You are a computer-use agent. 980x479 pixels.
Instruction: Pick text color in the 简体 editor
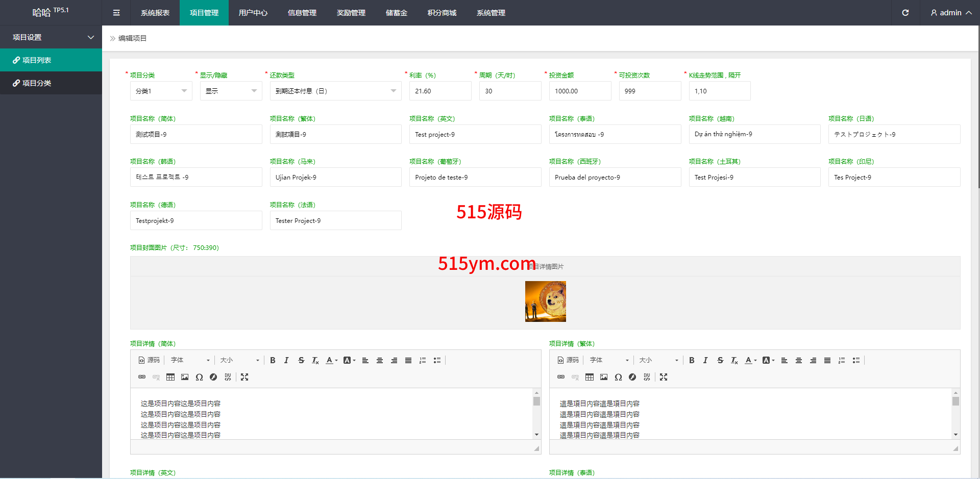(330, 360)
